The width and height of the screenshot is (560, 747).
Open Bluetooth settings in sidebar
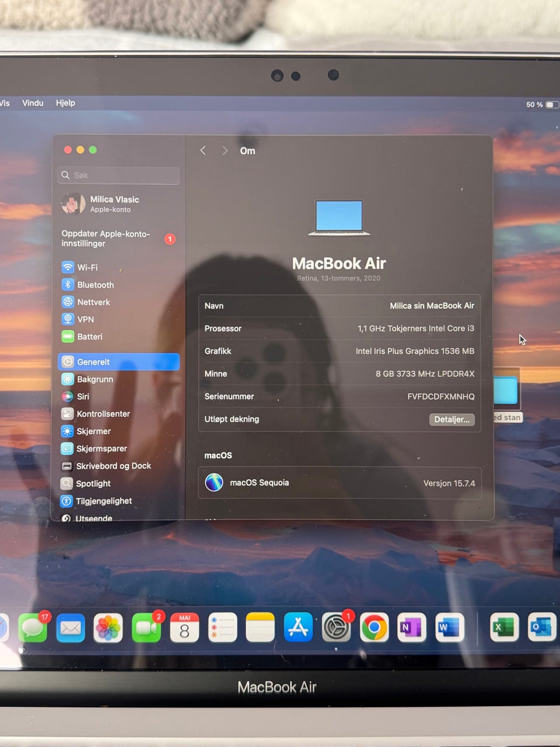click(118, 285)
